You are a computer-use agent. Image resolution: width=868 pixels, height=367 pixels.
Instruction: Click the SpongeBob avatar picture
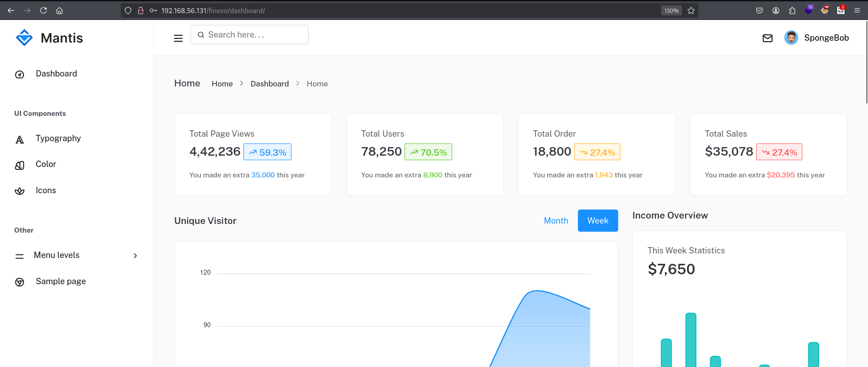(x=791, y=38)
